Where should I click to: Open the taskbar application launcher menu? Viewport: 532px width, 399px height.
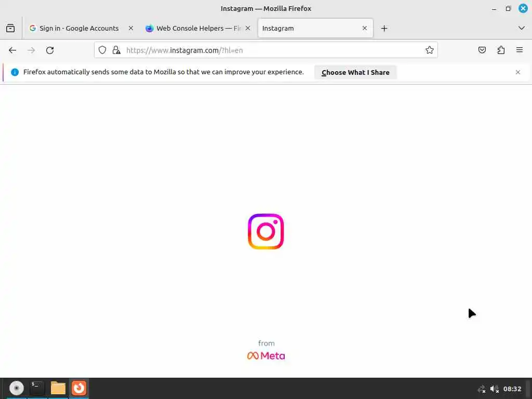(16, 388)
